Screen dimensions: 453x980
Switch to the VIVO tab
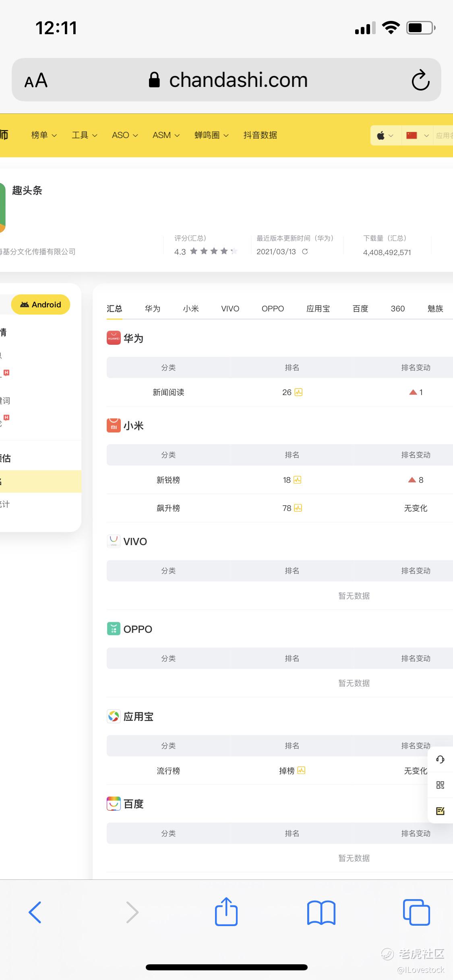[230, 309]
